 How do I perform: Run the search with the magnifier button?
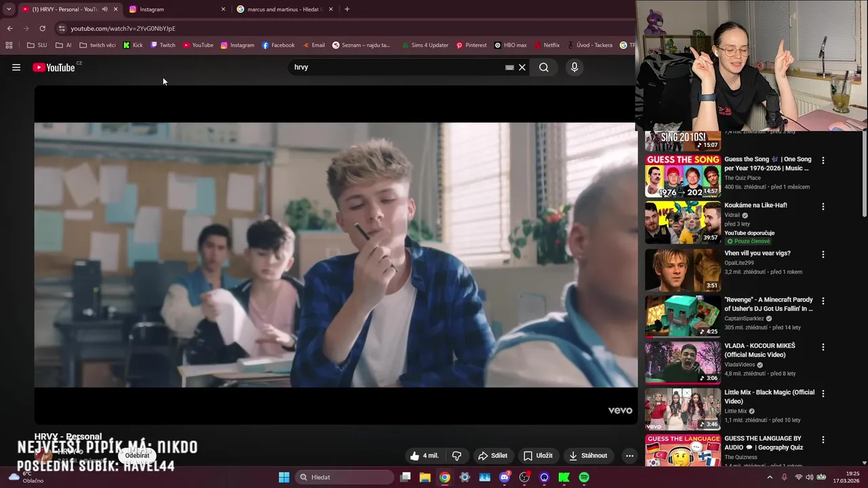tap(544, 67)
